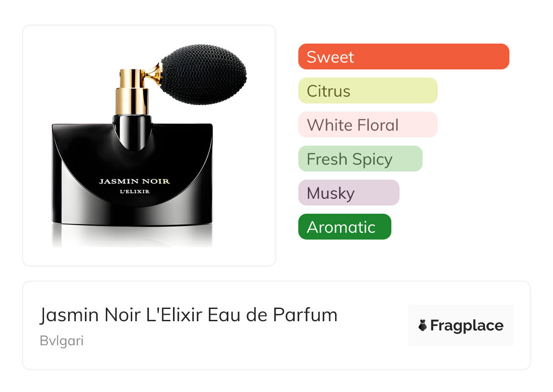The height and width of the screenshot is (392, 553).
Task: Click the L'ELIXIR text on the bottle
Action: coord(134,191)
